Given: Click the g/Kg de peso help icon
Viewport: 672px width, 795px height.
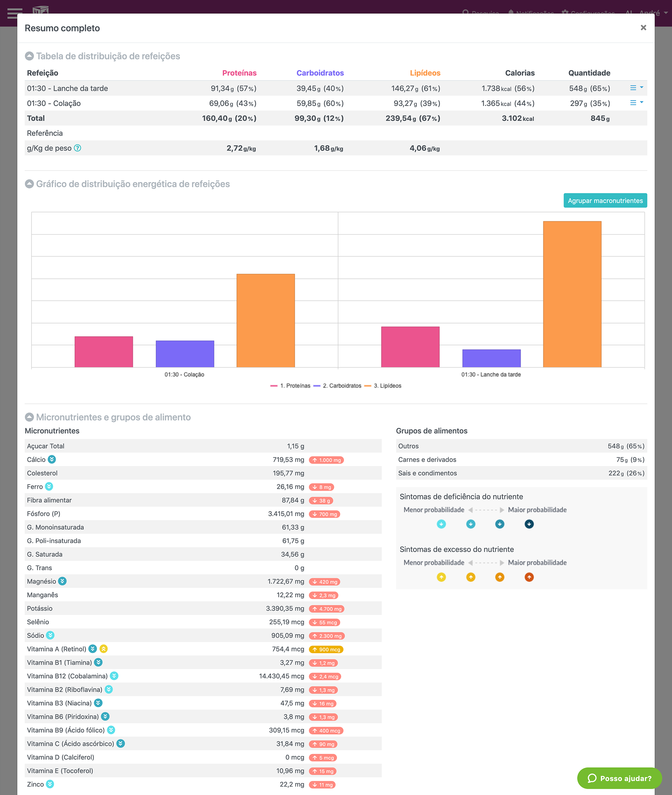Looking at the screenshot, I should coord(77,148).
